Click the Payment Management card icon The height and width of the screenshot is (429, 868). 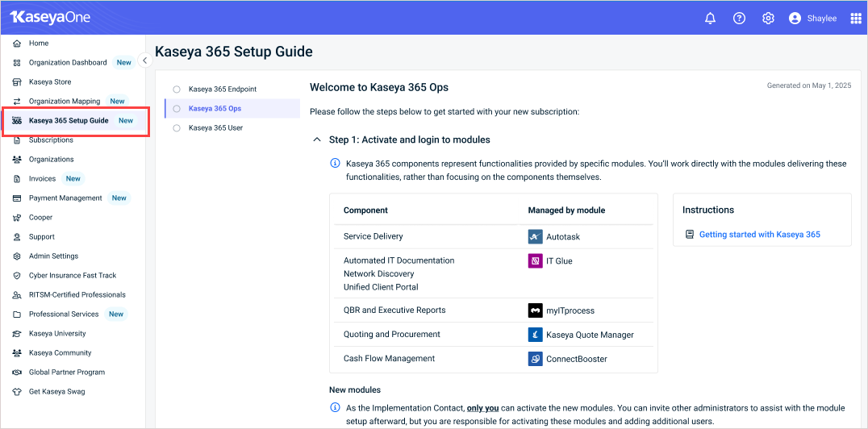[17, 198]
